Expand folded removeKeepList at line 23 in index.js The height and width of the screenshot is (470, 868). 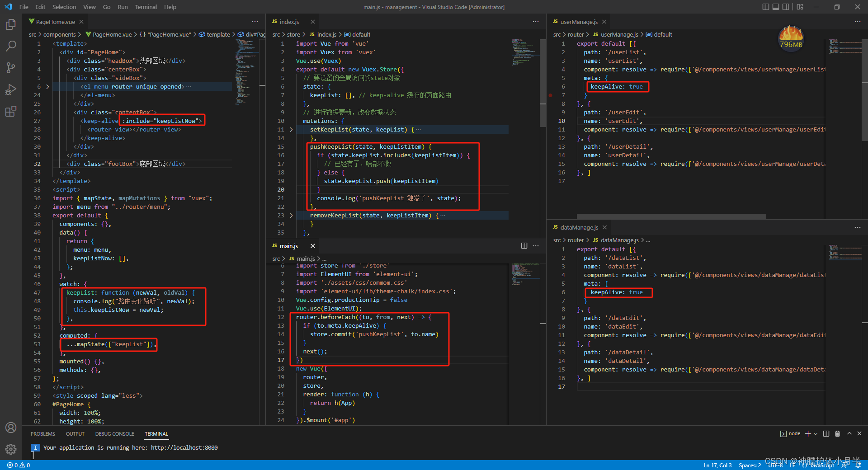click(x=291, y=216)
